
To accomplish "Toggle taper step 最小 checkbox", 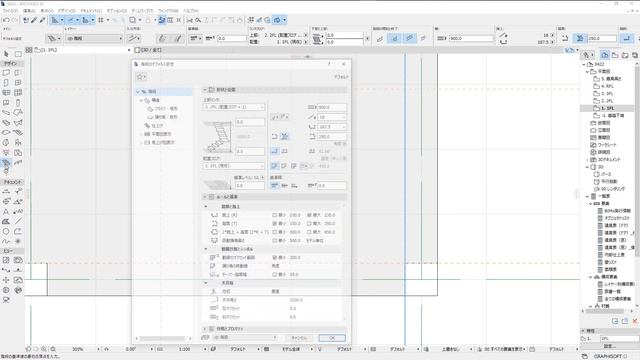I will 275,274.
